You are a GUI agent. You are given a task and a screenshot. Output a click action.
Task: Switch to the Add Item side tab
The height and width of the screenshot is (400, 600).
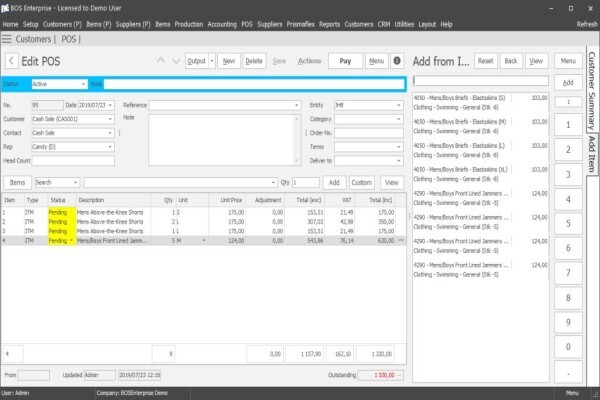pyautogui.click(x=592, y=153)
